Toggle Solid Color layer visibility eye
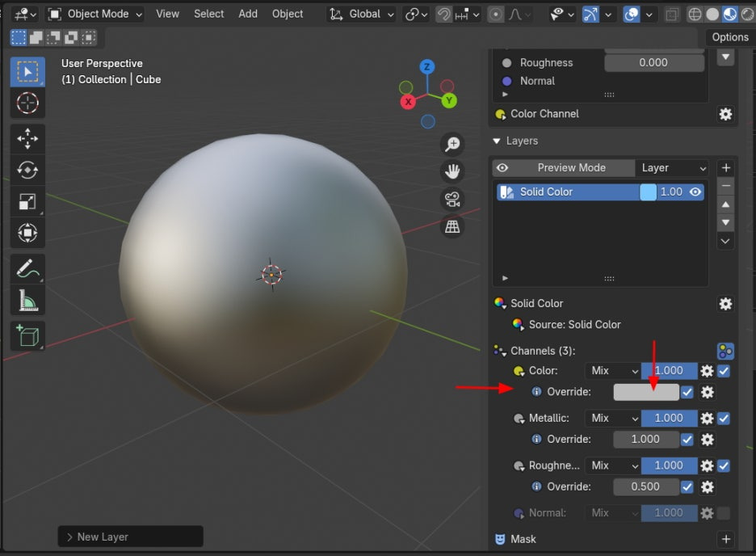Image resolution: width=756 pixels, height=556 pixels. [695, 192]
